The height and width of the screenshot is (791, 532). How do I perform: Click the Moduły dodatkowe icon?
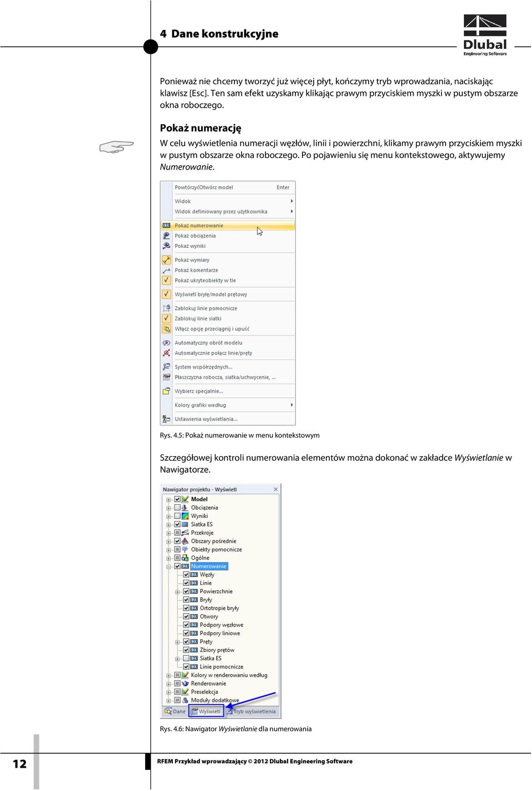pos(185,700)
